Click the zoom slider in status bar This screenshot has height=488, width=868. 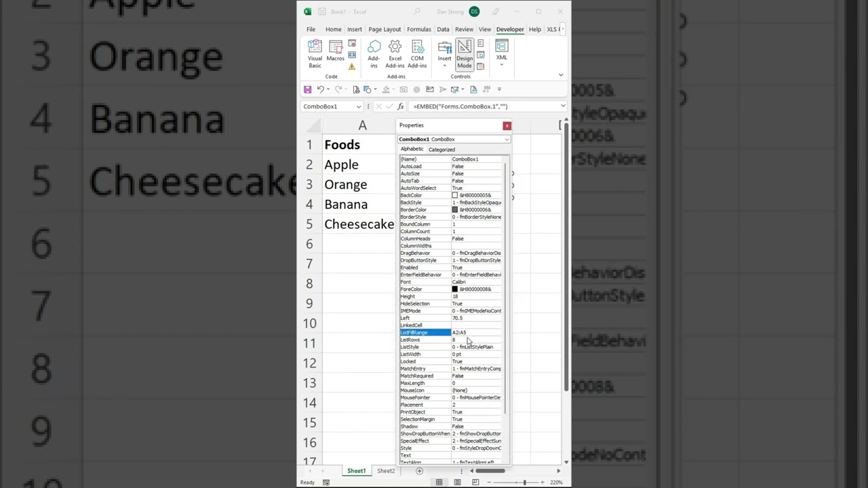click(x=524, y=483)
